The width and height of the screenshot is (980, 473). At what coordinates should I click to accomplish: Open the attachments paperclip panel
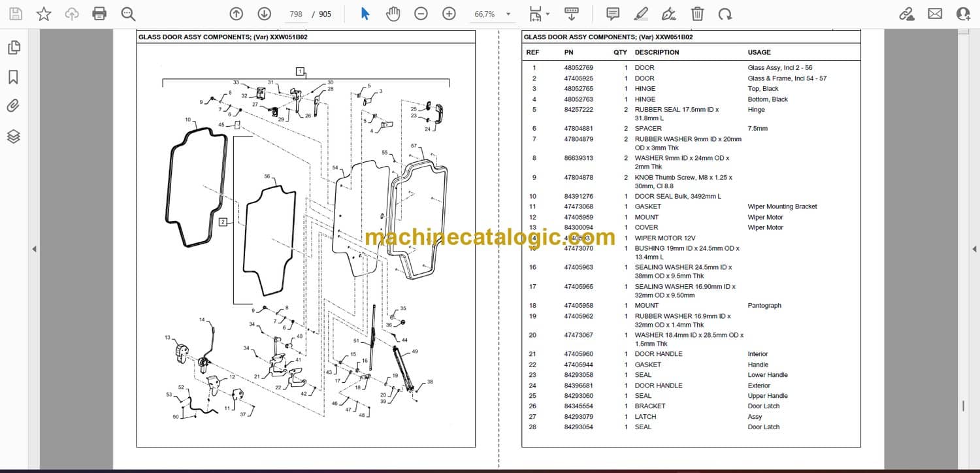point(14,106)
